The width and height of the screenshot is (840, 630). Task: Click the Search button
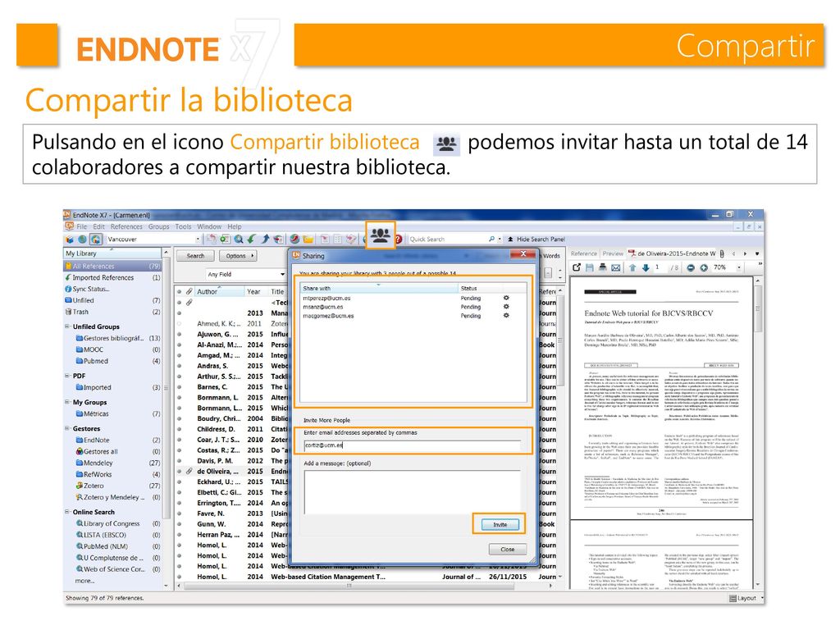[x=195, y=256]
